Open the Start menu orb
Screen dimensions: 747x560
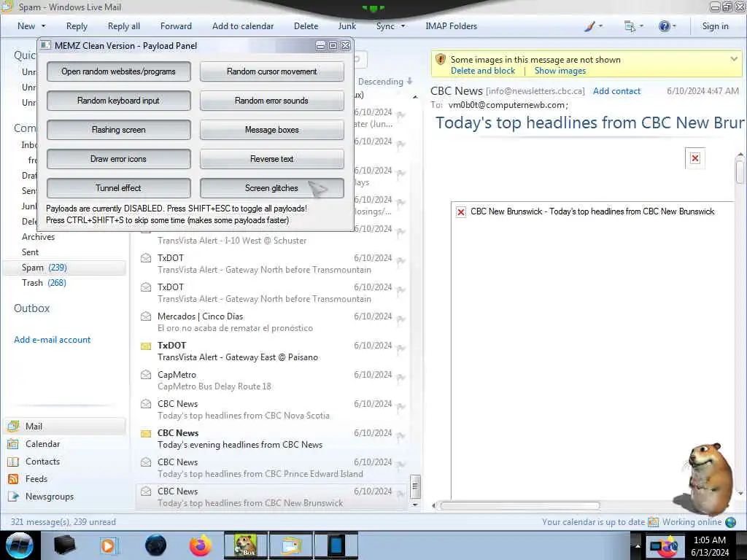click(20, 545)
